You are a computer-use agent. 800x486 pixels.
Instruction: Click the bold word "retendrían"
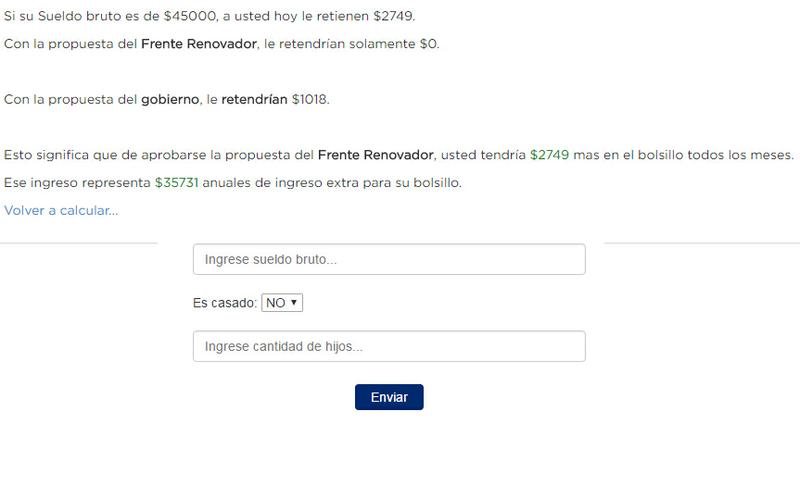click(254, 100)
